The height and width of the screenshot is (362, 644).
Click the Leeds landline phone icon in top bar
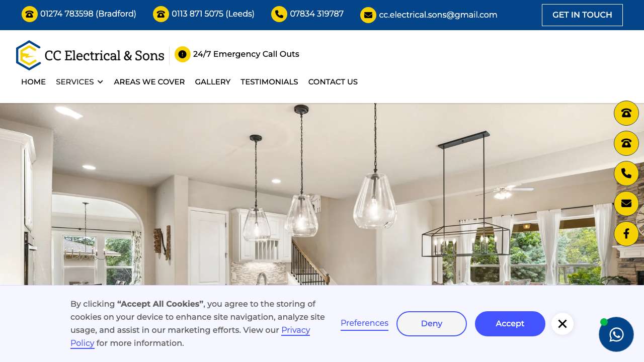tap(161, 14)
